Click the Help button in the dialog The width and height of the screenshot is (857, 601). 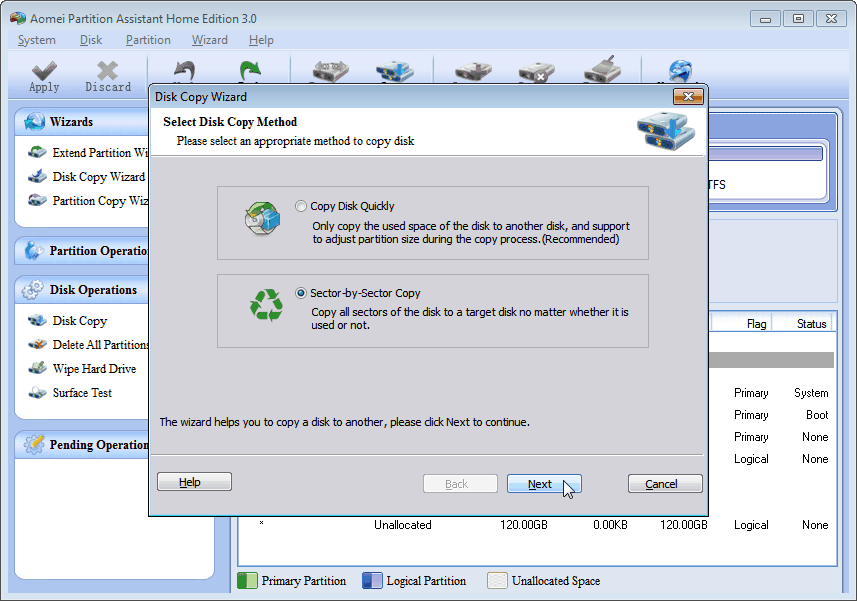coord(193,481)
